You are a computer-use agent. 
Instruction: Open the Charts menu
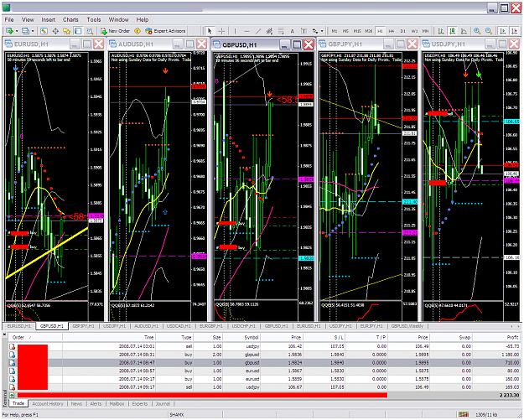point(70,20)
